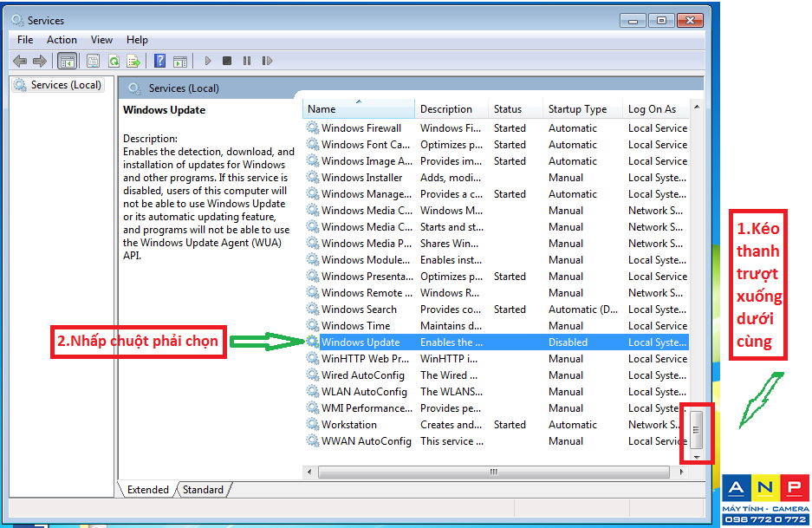The width and height of the screenshot is (812, 528).
Task: Select Services (Local) in console tree
Action: (x=58, y=85)
